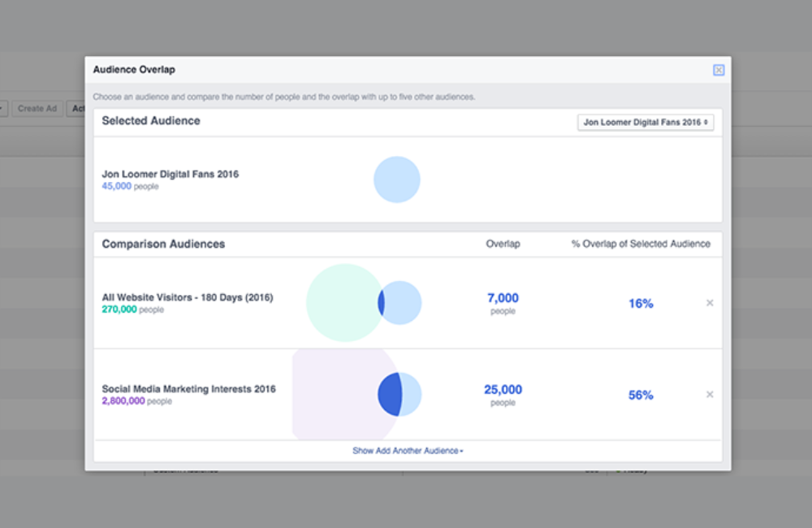Screen dimensions: 812x528
Task: Remove All Website Visitors comparison audience
Action: [710, 303]
